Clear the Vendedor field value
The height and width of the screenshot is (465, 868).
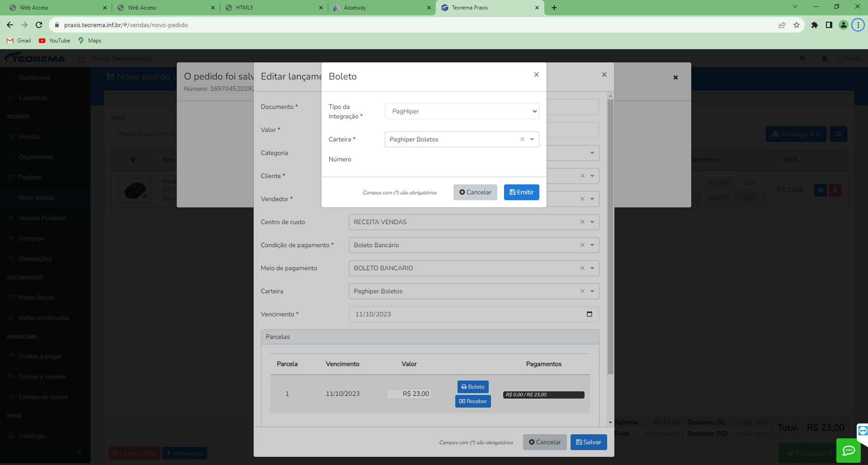coord(582,199)
